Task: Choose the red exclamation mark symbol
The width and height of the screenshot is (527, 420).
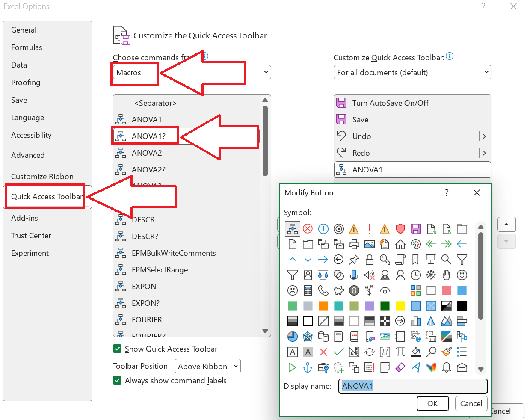Action: (x=370, y=229)
